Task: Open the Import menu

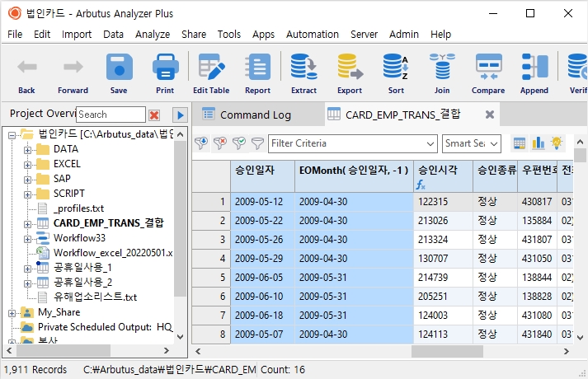Action: 77,34
